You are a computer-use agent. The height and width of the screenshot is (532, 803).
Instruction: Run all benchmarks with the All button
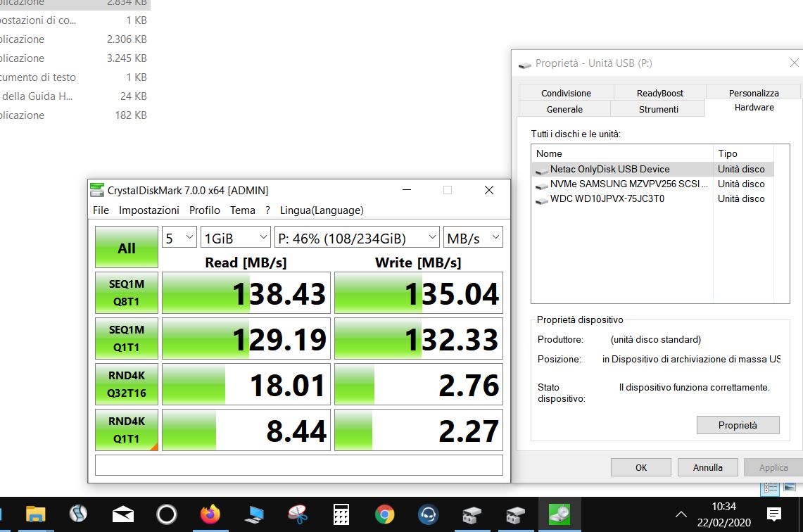click(x=127, y=247)
